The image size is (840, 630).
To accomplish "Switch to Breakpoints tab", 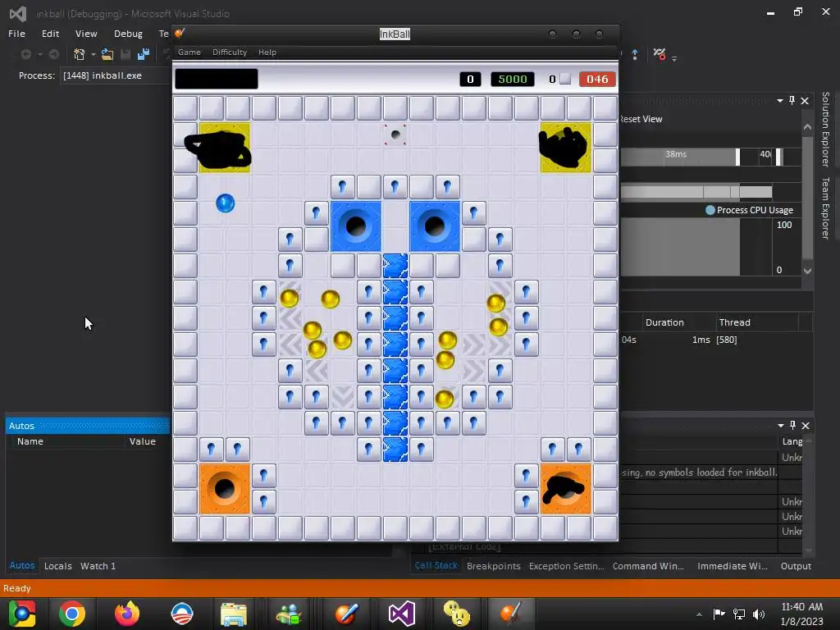I will pyautogui.click(x=493, y=566).
